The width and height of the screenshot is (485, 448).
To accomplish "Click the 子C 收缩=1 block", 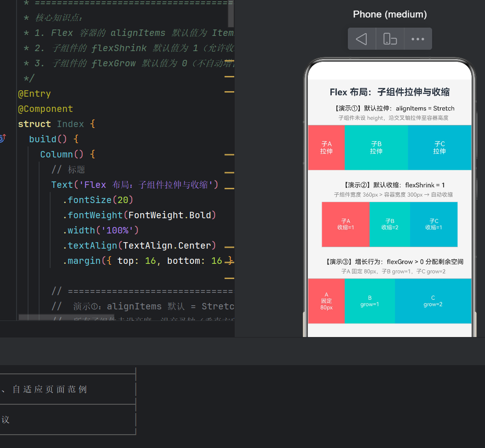I will (x=433, y=224).
